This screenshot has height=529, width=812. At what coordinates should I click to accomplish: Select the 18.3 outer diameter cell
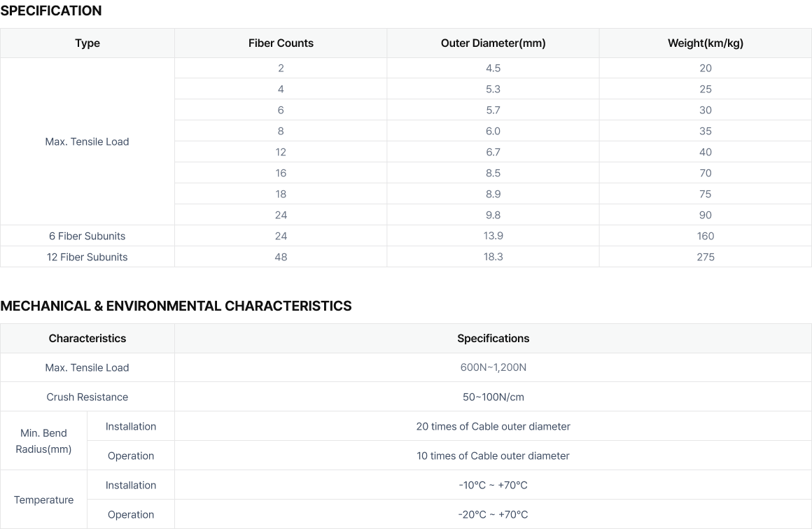click(x=493, y=257)
